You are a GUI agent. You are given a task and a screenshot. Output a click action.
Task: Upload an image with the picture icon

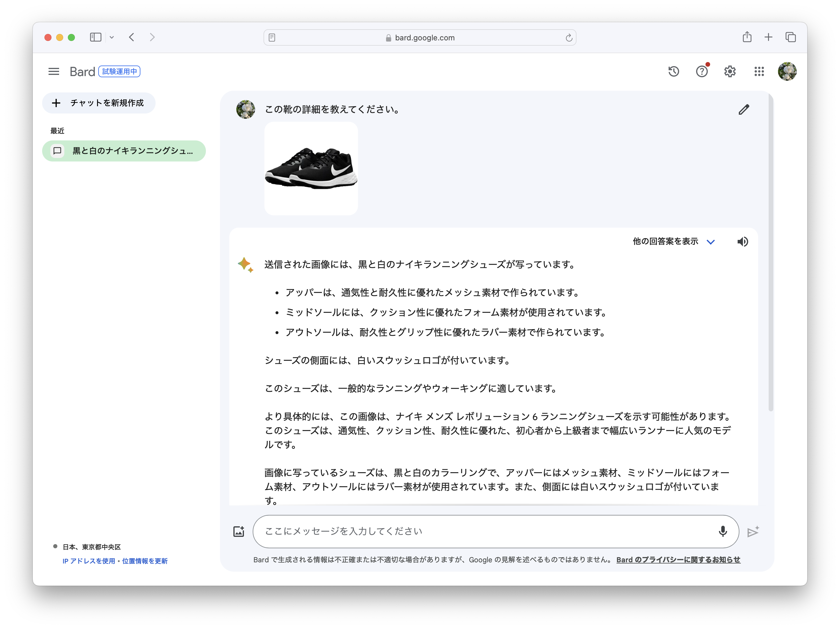click(239, 531)
